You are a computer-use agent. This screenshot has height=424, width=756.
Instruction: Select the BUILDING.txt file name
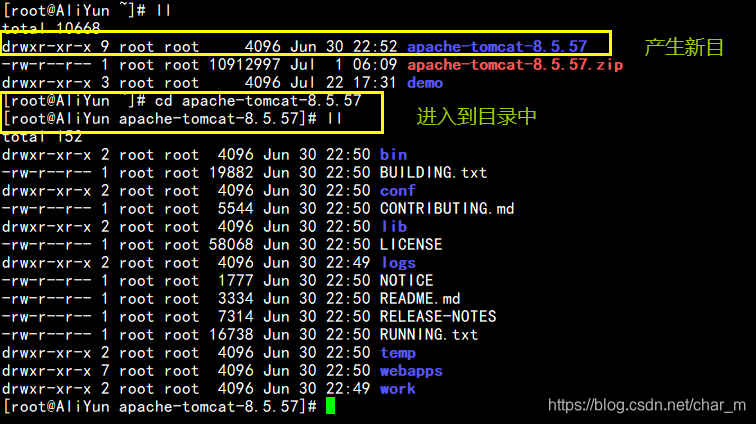pos(433,173)
